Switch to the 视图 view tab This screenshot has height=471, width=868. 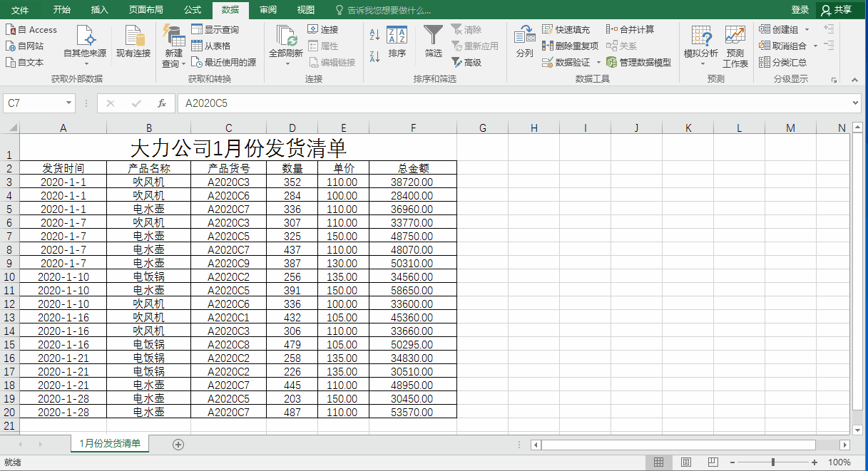tap(306, 10)
